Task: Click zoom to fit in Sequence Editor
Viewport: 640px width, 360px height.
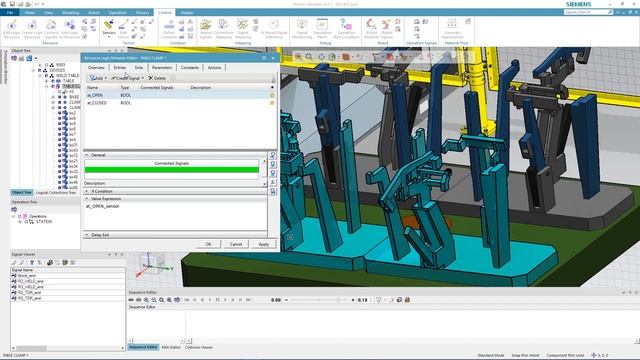Action: point(162,300)
